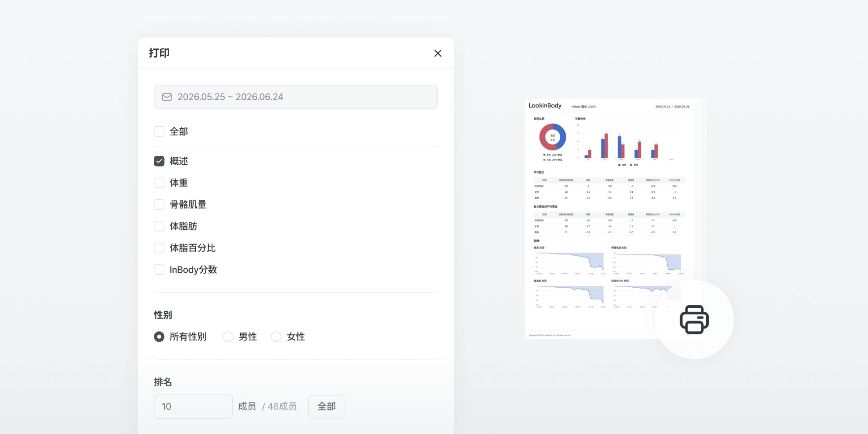Click the printer icon on the preview
This screenshot has width=868, height=434.
(x=694, y=320)
